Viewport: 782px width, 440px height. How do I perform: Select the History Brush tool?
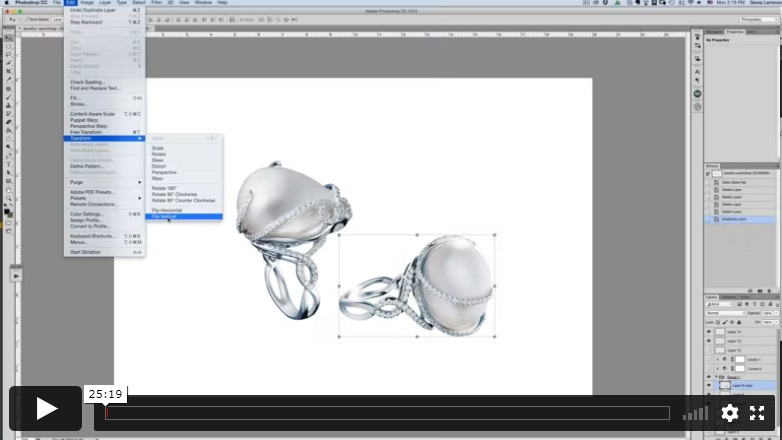(x=9, y=114)
